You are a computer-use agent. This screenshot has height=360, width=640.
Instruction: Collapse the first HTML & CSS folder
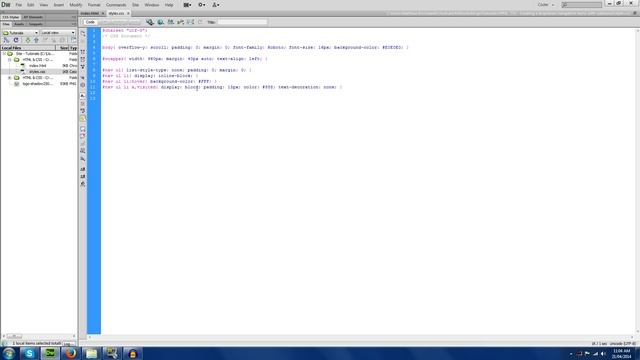pos(10,60)
